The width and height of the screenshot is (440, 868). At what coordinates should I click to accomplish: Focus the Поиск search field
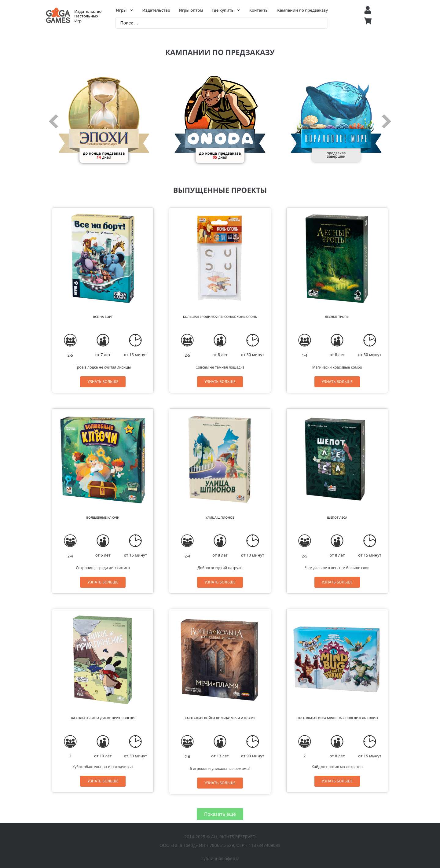pos(221,23)
